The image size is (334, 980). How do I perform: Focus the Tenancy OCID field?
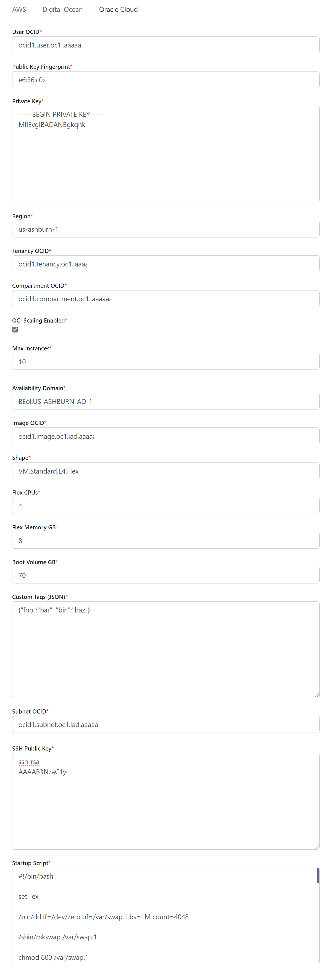tap(166, 264)
